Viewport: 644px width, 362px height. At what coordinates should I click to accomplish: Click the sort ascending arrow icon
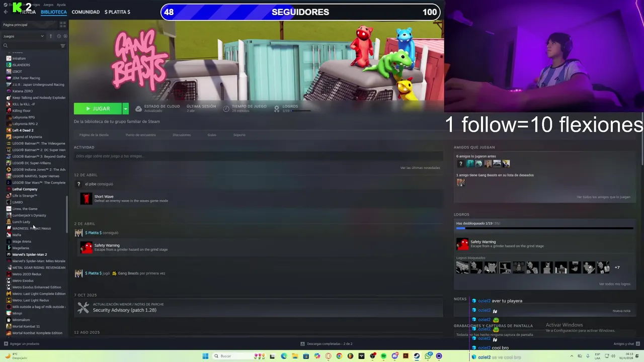pyautogui.click(x=50, y=36)
